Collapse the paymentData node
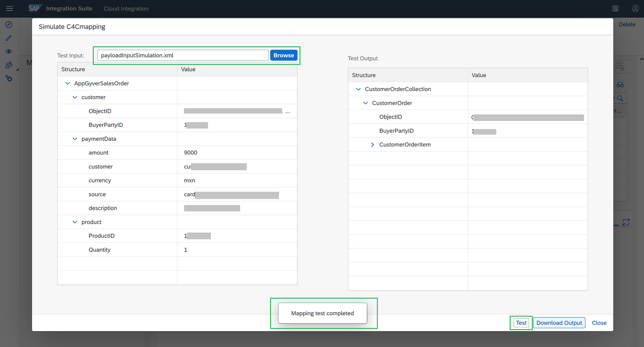The width and height of the screenshot is (644, 347). pyautogui.click(x=75, y=139)
